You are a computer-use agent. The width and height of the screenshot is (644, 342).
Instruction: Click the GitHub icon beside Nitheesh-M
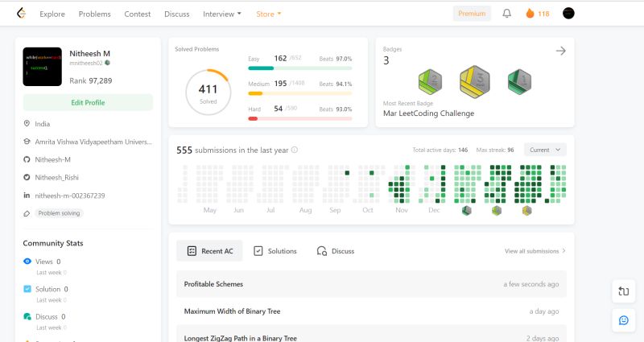27,159
